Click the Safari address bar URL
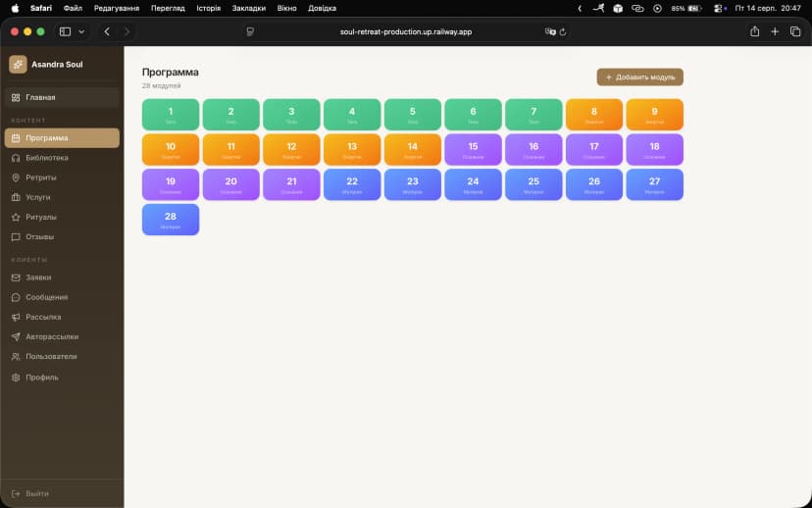 coord(406,32)
